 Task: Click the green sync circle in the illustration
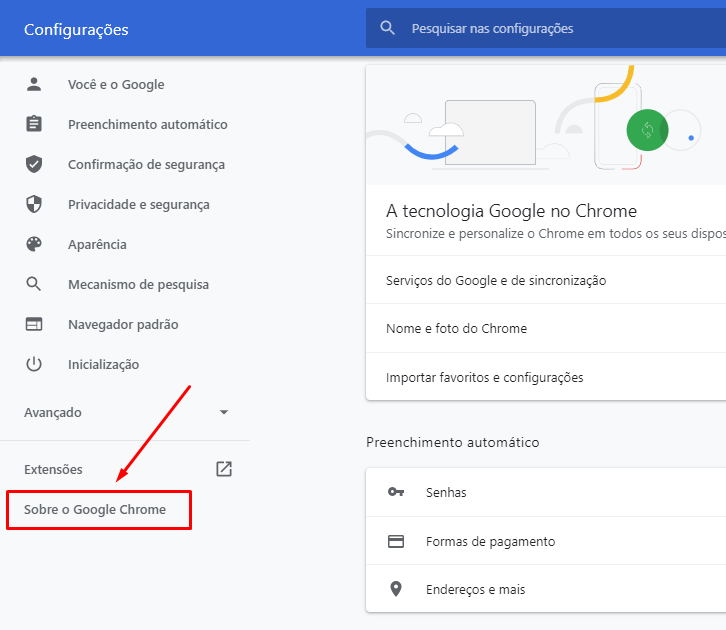tap(647, 130)
